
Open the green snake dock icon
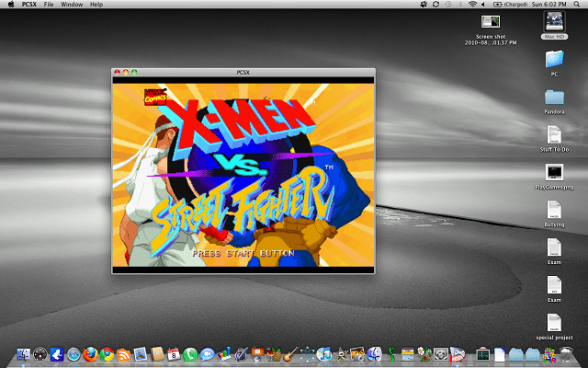(391, 354)
